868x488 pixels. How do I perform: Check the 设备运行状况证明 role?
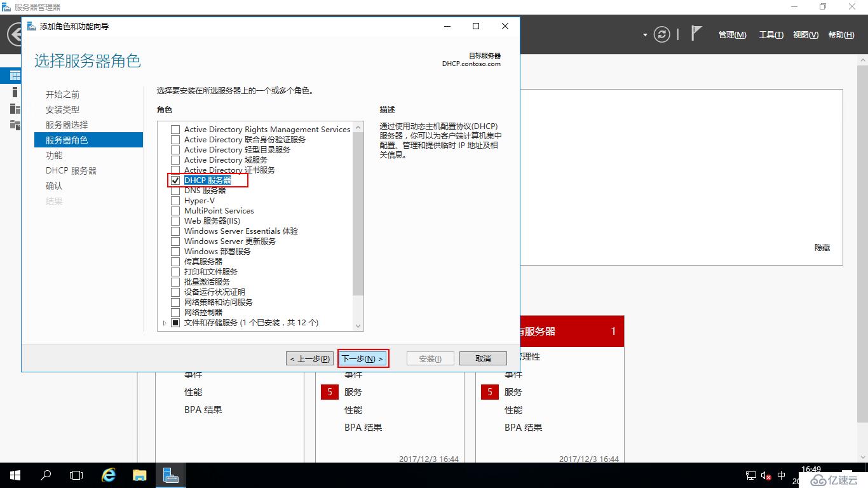(x=175, y=292)
